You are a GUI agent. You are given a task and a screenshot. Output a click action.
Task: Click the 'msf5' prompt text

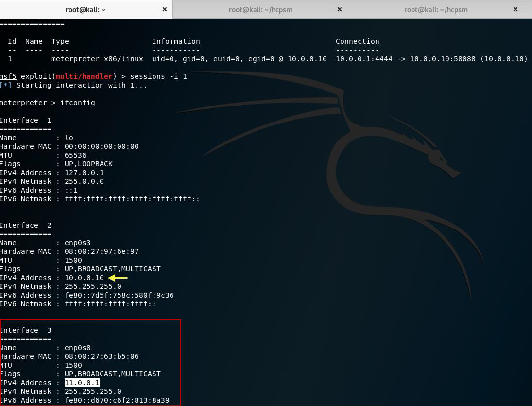point(8,76)
